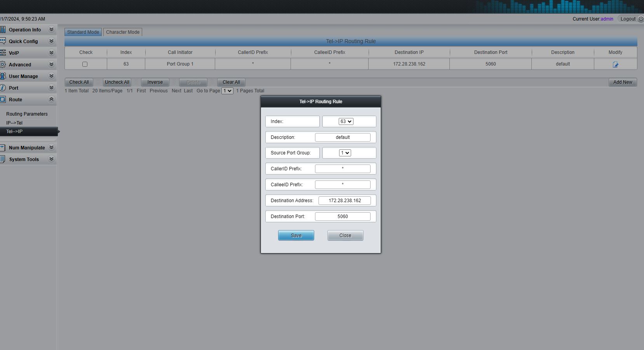Click the CalleeID Prefix input field
The height and width of the screenshot is (350, 644).
click(343, 185)
